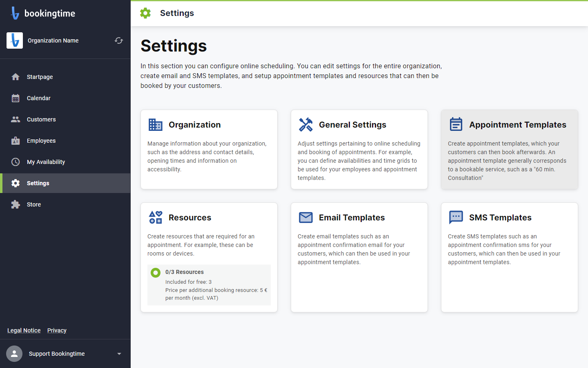Click the green gear icon in top bar
Viewport: 588px width, 368px height.
145,13
